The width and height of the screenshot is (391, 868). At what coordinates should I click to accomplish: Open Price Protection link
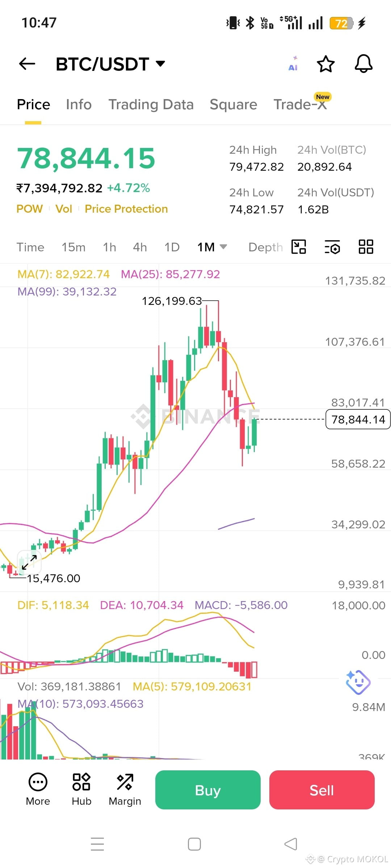pyautogui.click(x=126, y=209)
